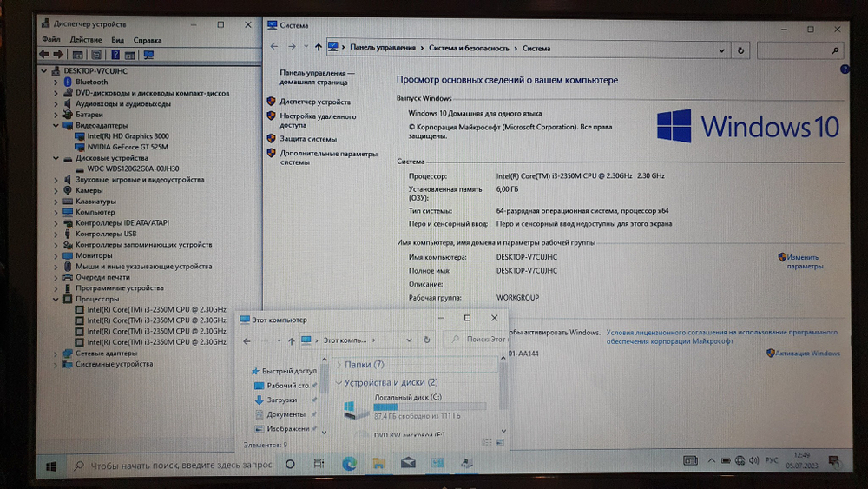
Task: Expand the Папки (7) group
Action: pyautogui.click(x=339, y=365)
